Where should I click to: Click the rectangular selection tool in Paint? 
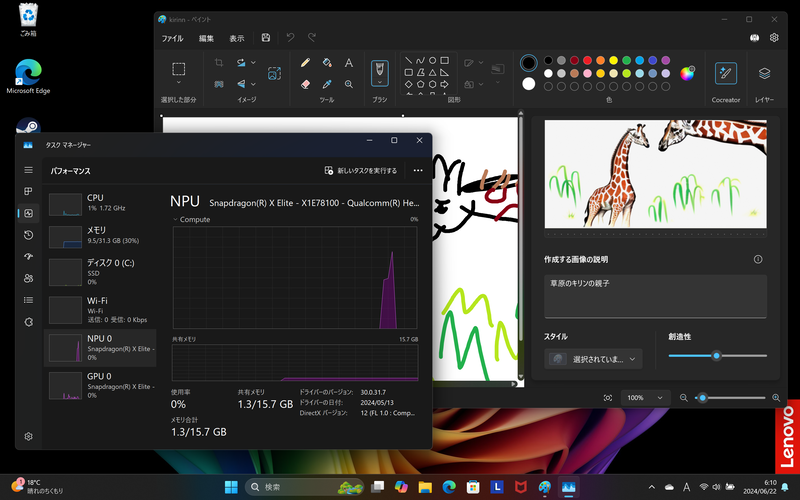coord(179,68)
